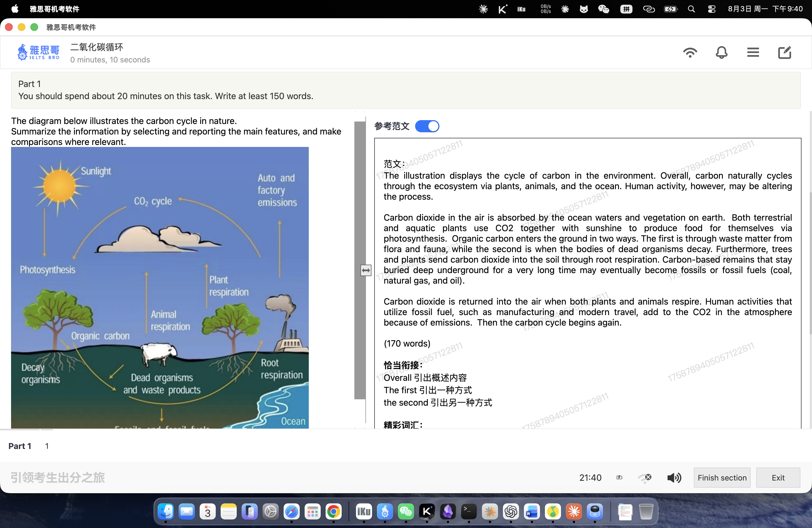Open notifications bell icon

coord(721,52)
